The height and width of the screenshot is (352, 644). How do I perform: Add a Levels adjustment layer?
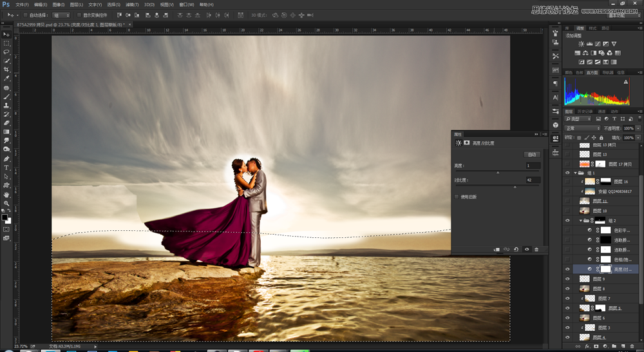[589, 44]
